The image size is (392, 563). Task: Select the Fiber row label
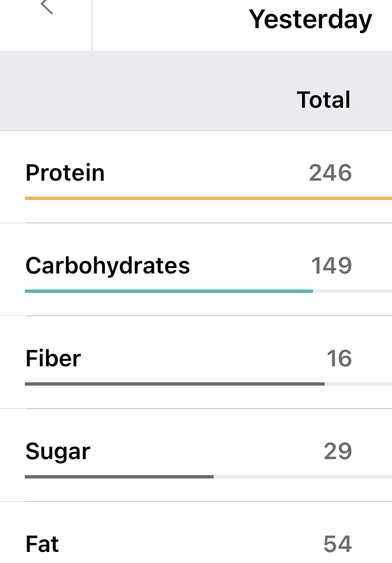pos(53,359)
